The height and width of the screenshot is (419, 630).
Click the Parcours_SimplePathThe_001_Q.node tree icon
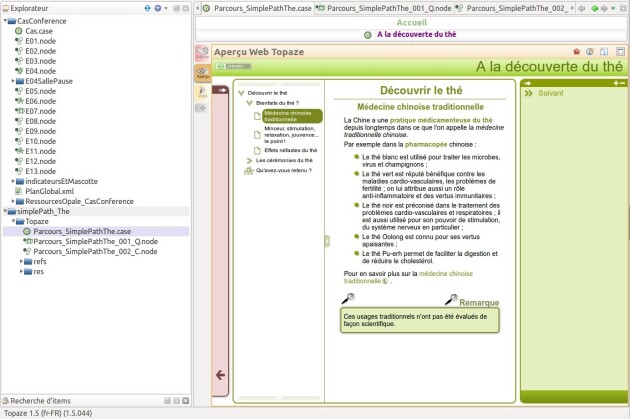27,241
